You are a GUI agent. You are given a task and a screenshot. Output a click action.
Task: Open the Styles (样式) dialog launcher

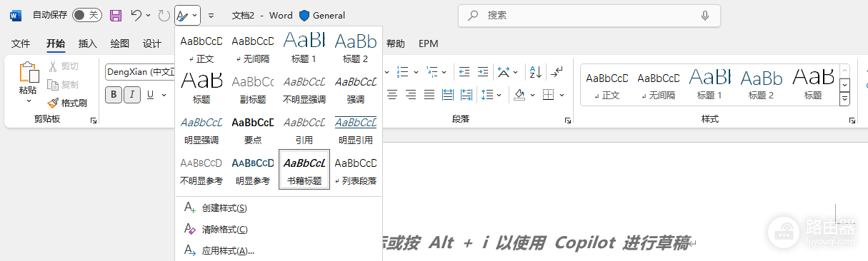coord(852,121)
